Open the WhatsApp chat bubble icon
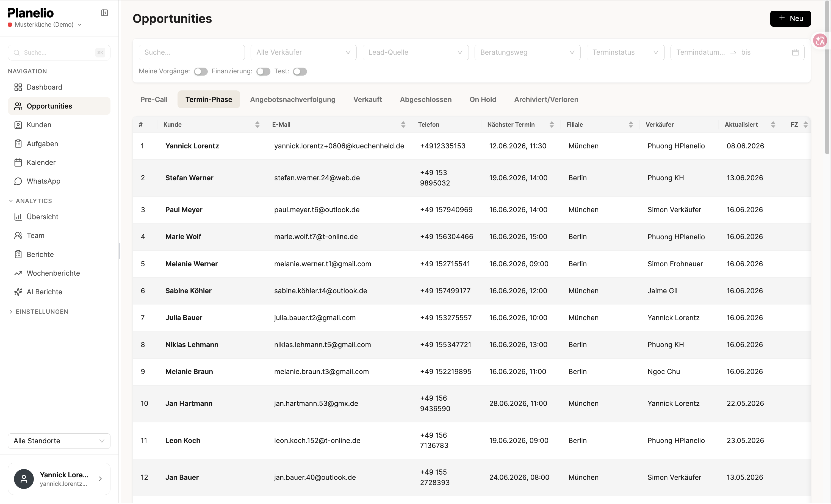The image size is (831, 504). (x=18, y=181)
